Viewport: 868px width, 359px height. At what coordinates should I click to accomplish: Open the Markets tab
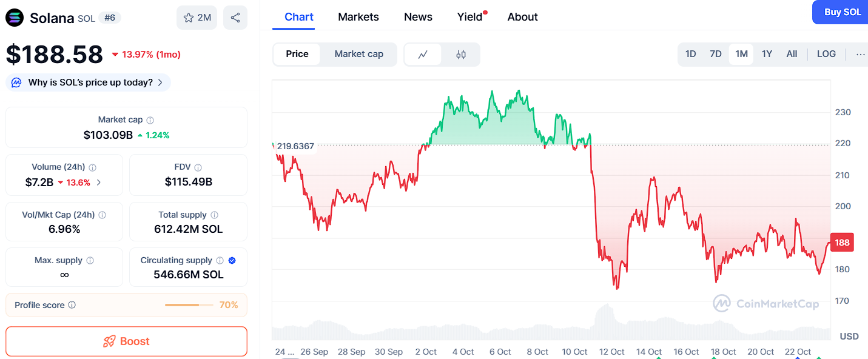point(358,17)
